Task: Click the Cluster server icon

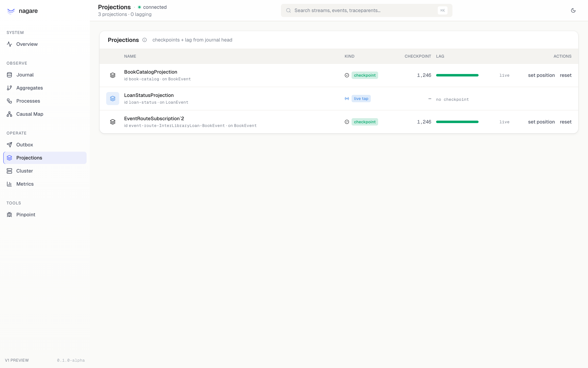Action: click(9, 171)
